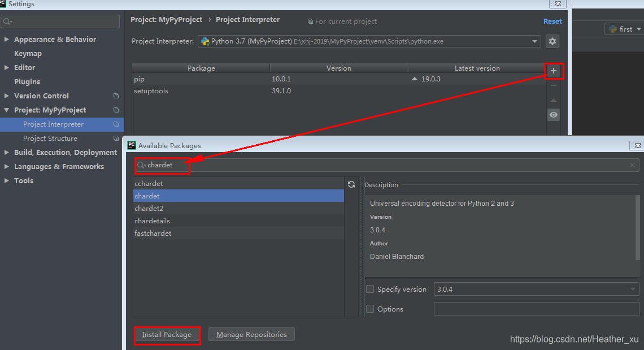Close the Settings dialog
The height and width of the screenshot is (350, 644).
[558, 4]
